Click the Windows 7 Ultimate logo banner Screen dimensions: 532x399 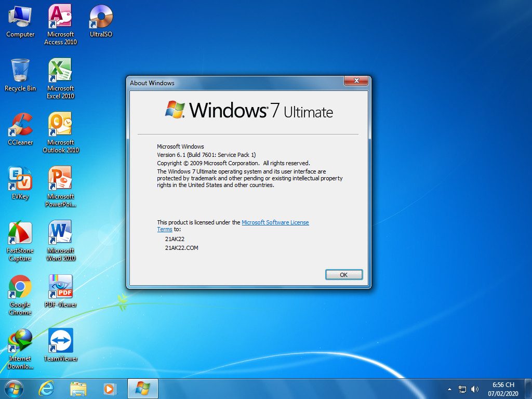(249, 110)
